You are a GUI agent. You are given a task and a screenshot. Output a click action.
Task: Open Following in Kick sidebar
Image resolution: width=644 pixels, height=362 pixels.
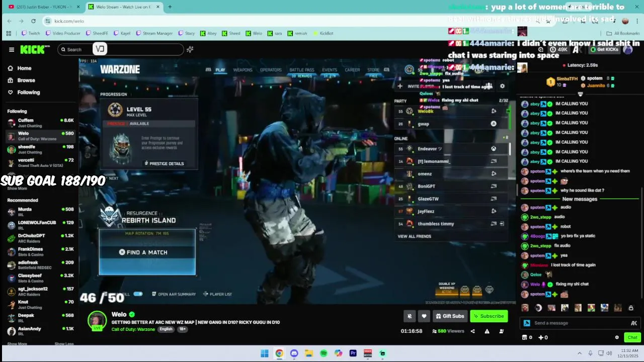click(x=23, y=93)
